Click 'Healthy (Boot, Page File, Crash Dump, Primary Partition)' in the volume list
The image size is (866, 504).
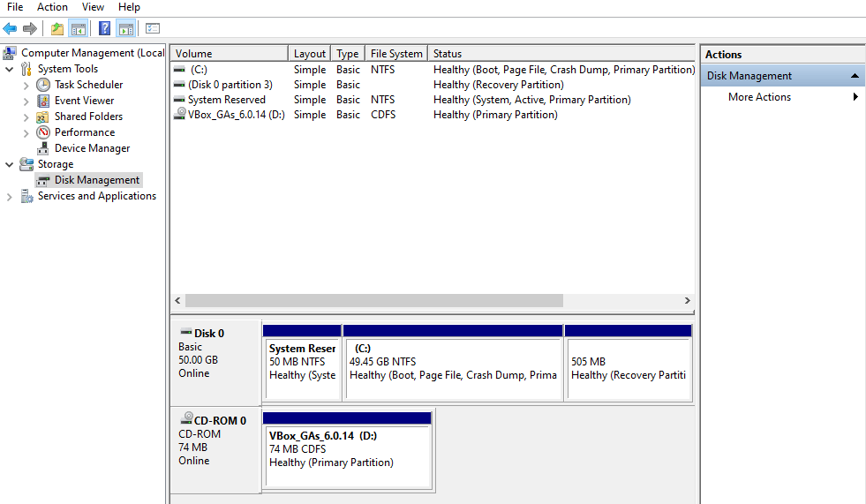(x=564, y=70)
